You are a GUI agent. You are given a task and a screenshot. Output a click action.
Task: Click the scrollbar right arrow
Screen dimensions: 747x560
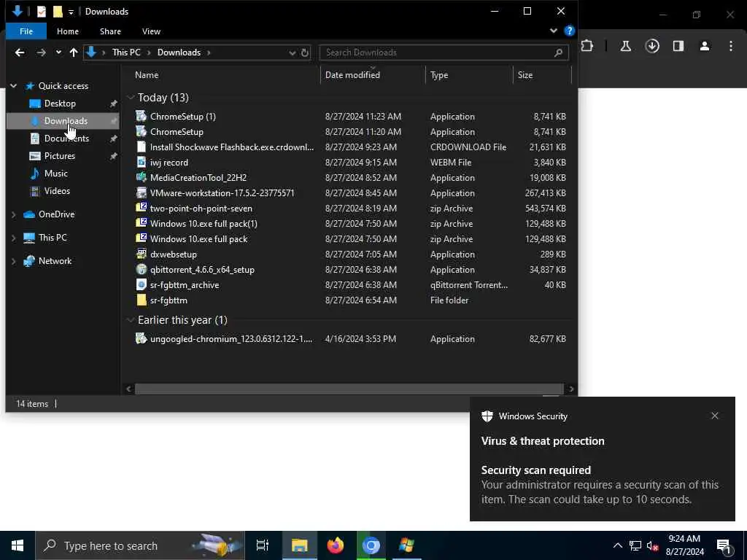click(571, 389)
